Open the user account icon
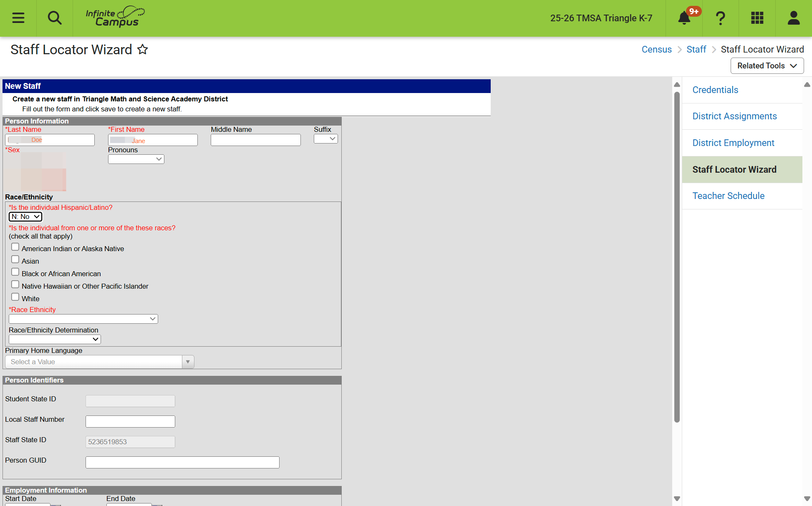812x506 pixels. coord(793,18)
